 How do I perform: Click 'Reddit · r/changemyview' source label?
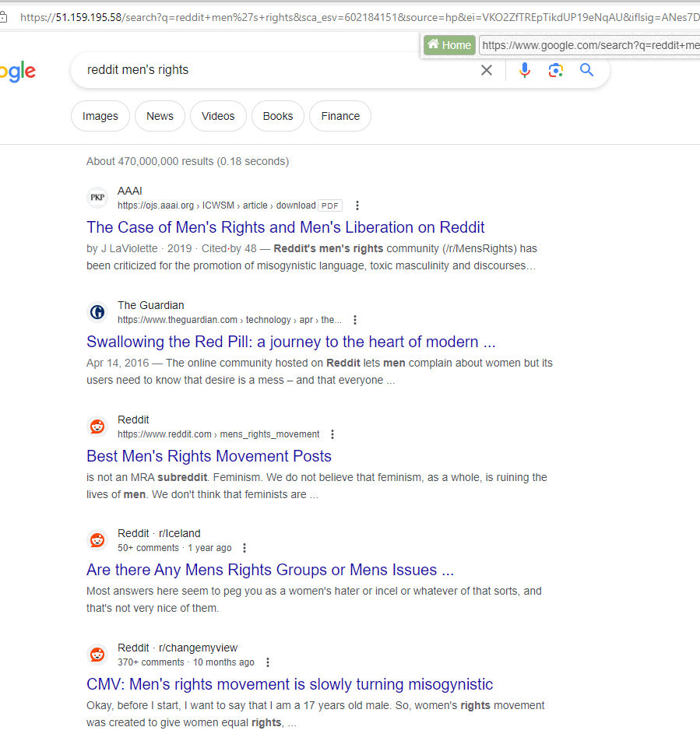click(x=178, y=648)
